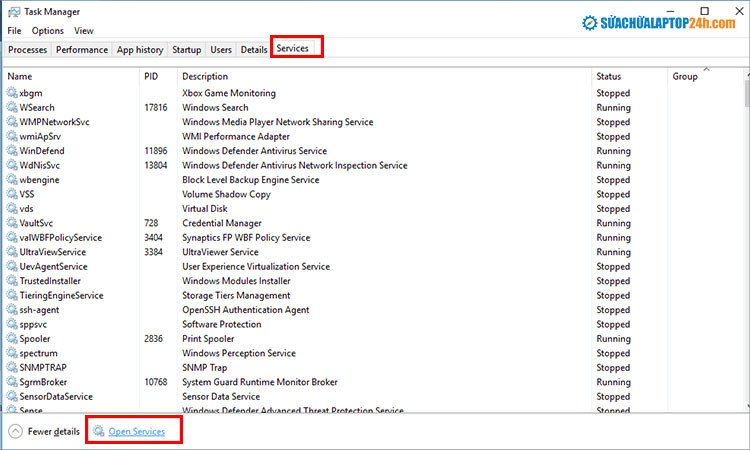Click the gear icon next to wmiApSrv

(x=12, y=136)
